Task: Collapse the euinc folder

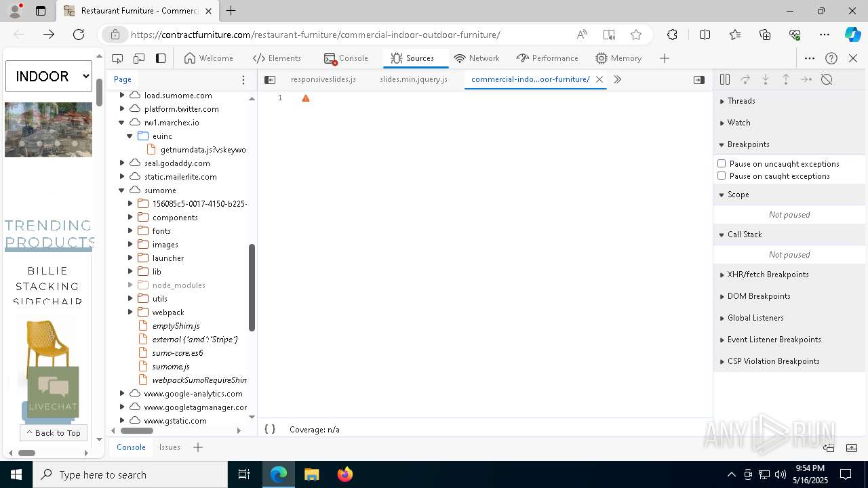Action: [x=130, y=136]
